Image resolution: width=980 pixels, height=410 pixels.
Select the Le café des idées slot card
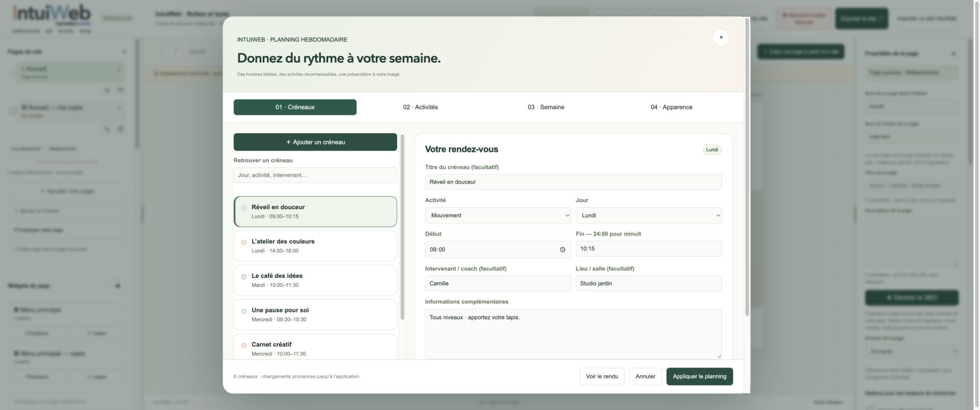pos(315,281)
